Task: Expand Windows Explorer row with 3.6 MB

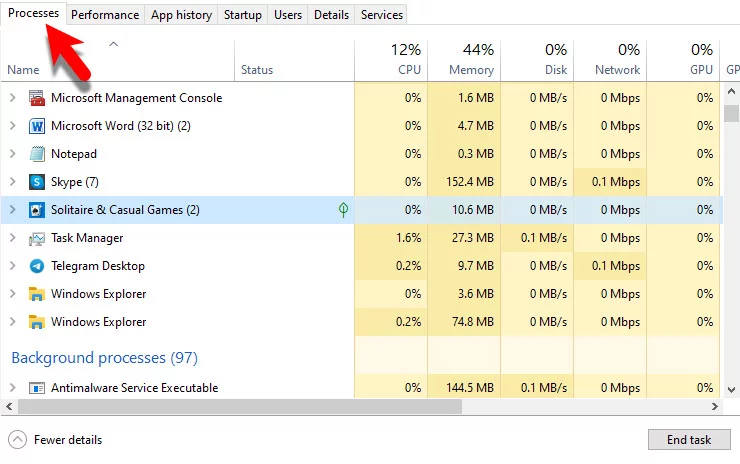Action: pyautogui.click(x=13, y=294)
